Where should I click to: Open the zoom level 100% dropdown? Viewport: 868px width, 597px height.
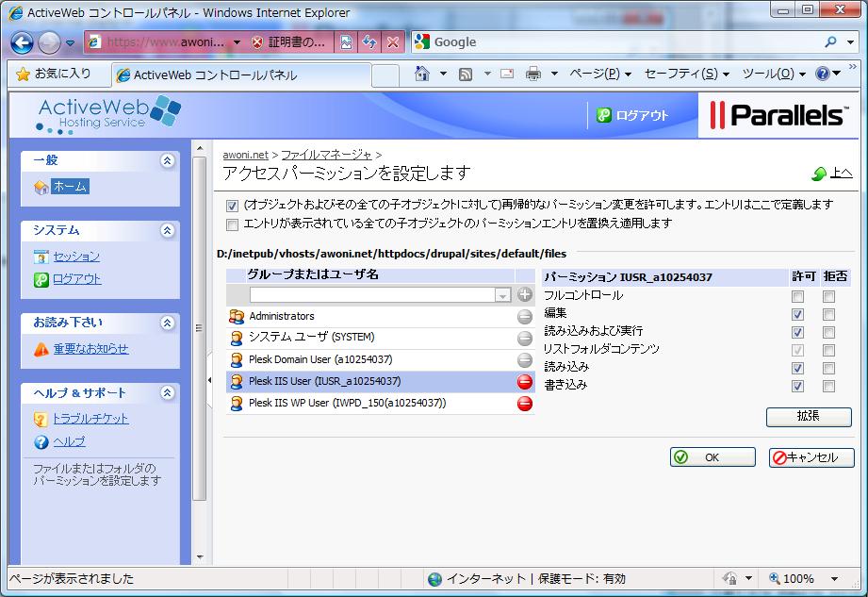click(x=834, y=579)
